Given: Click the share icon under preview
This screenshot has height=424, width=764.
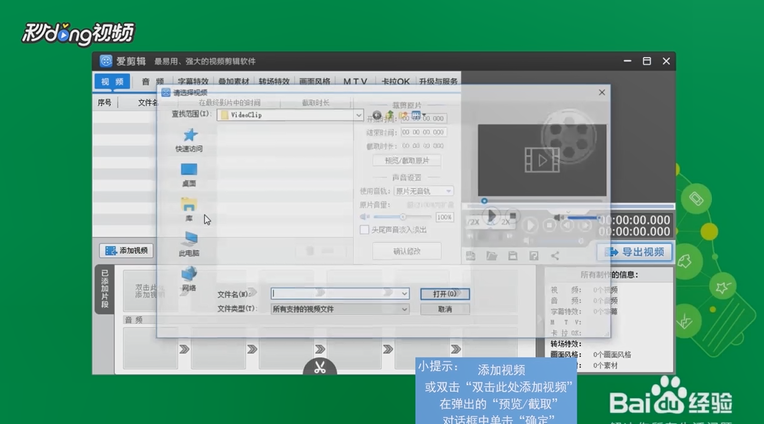Looking at the screenshot, I should (555, 256).
